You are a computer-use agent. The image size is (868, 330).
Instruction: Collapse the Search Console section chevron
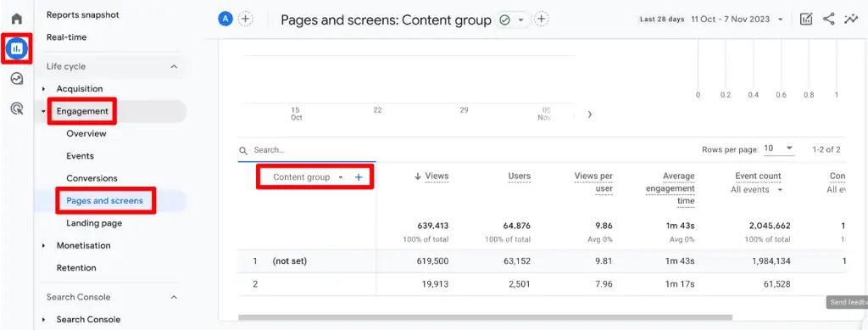pos(174,297)
